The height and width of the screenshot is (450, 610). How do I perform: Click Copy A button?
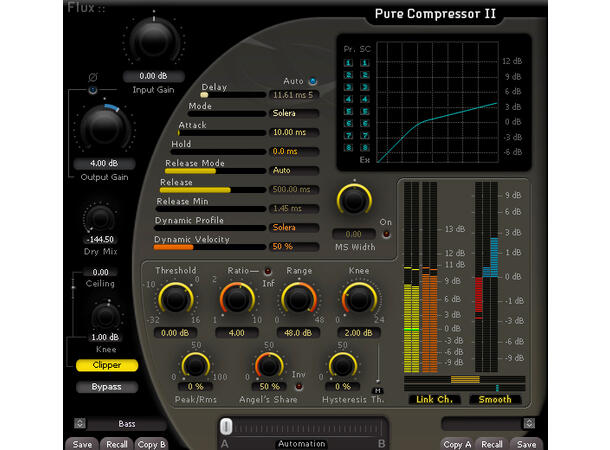[457, 444]
